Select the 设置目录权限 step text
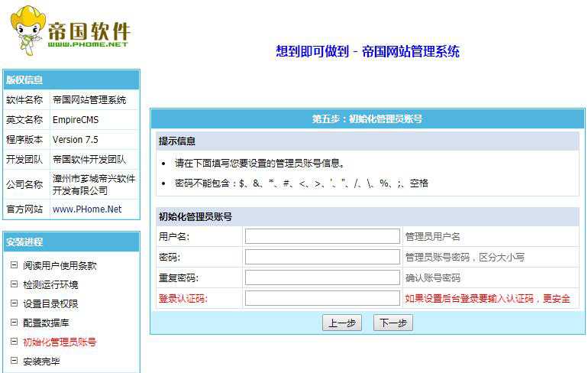Viewport: 588px width, 373px height. pos(50,303)
